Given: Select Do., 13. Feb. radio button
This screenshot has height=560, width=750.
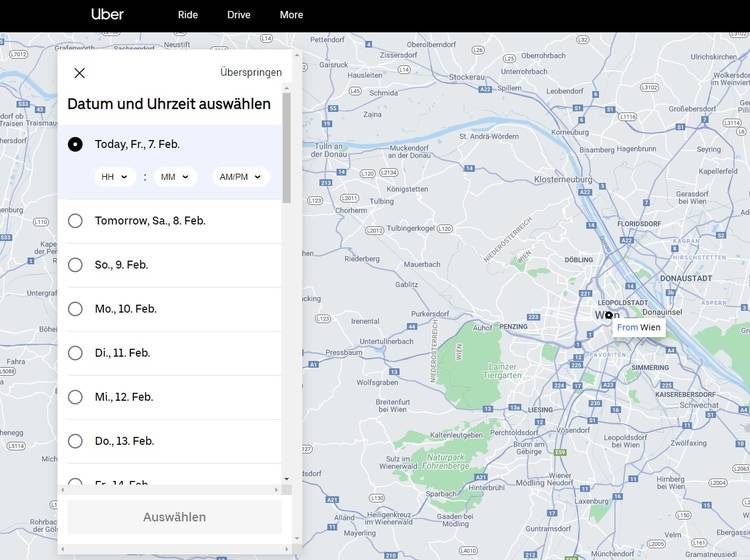Looking at the screenshot, I should pyautogui.click(x=75, y=440).
